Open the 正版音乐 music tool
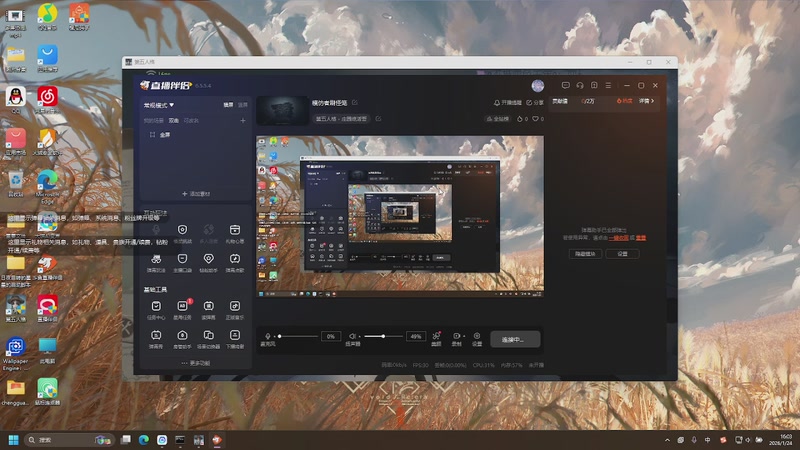Screen dimensions: 800x450 pyautogui.click(x=235, y=309)
